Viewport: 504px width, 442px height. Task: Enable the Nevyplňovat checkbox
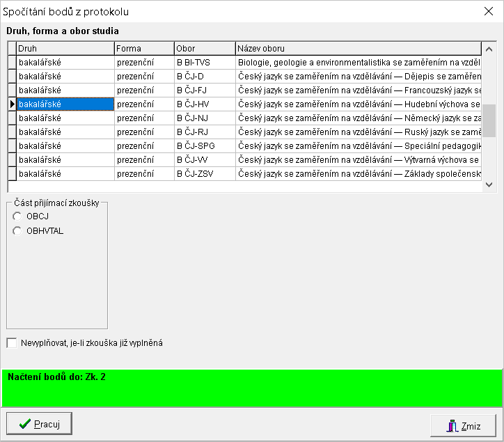click(x=11, y=342)
